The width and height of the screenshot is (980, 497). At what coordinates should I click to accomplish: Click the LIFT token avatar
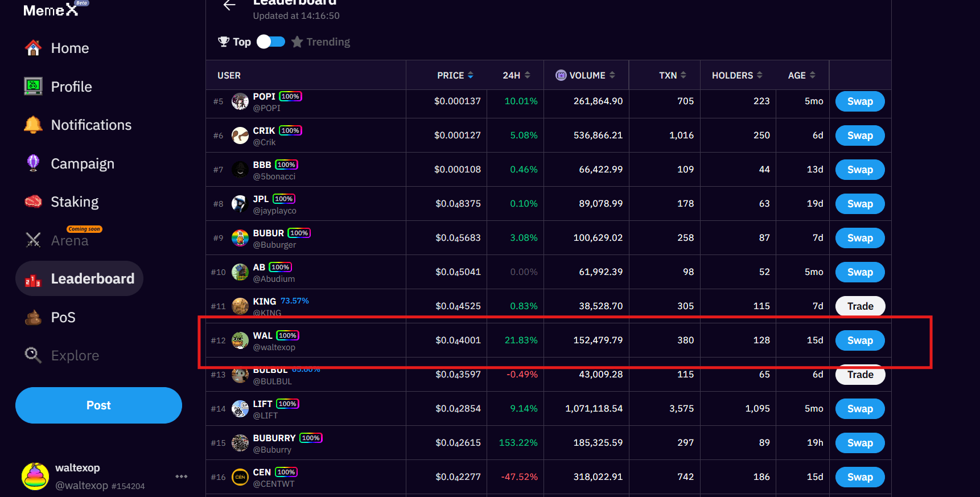[x=240, y=409]
